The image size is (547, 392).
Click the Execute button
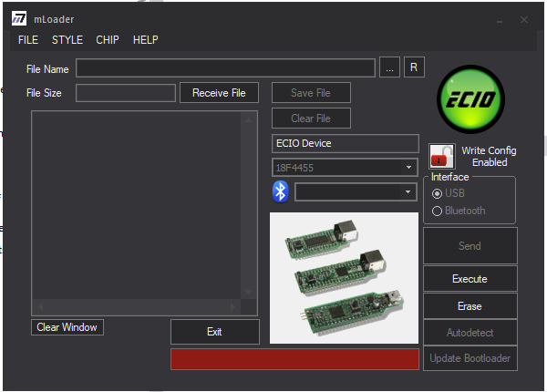[470, 279]
